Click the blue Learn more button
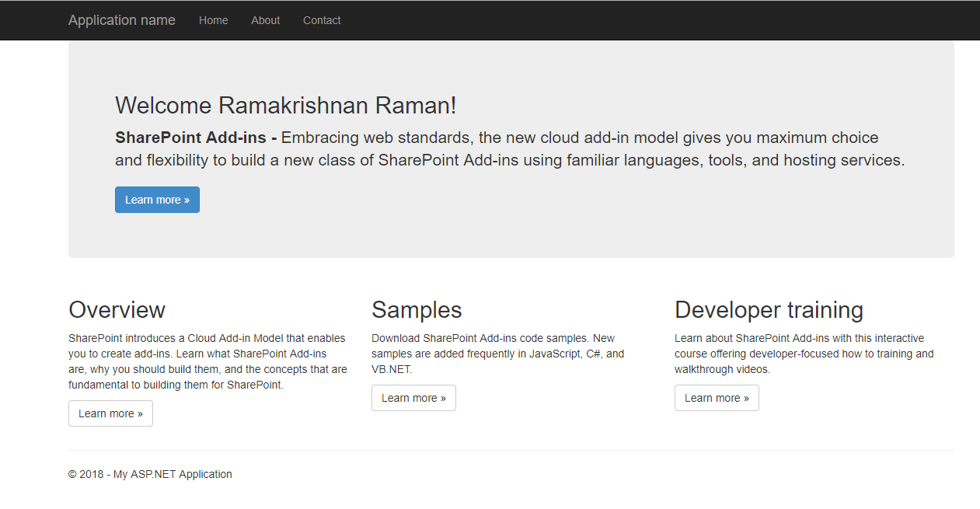Screen dimensions: 980x509 click(x=157, y=200)
